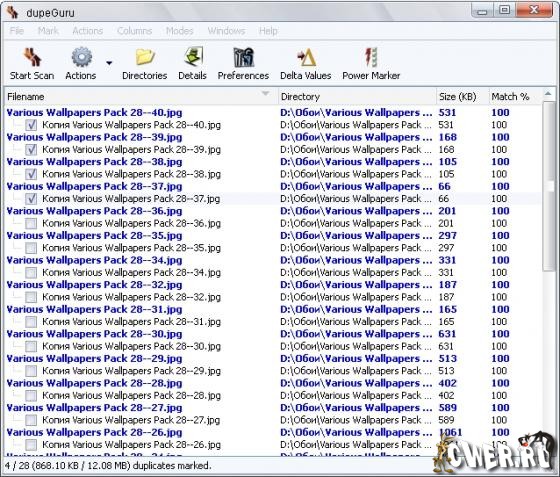560x477 pixels.
Task: Uncheck Копия Various Wallpapers Pack 28--38.jpg
Action: pyautogui.click(x=31, y=174)
